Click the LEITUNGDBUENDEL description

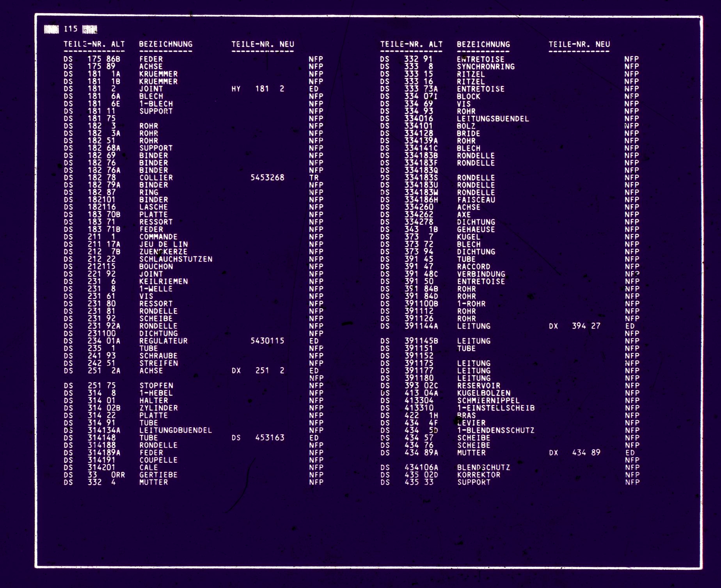[x=176, y=430]
